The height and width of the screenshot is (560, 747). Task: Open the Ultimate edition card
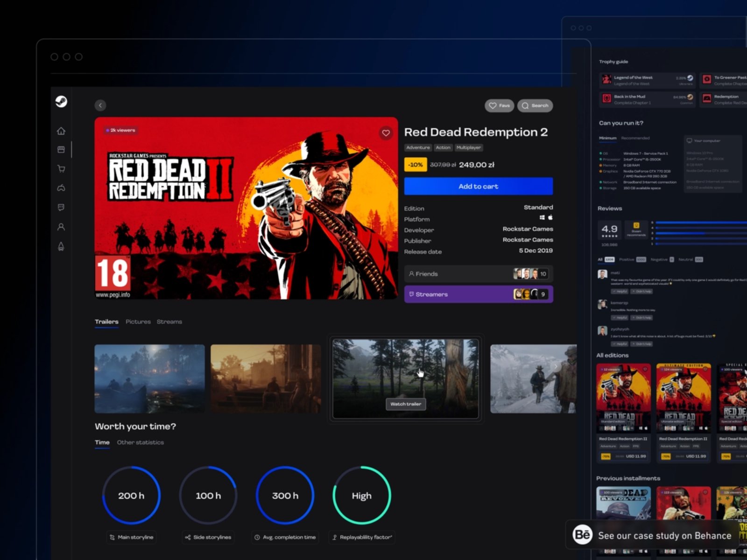pyautogui.click(x=684, y=413)
